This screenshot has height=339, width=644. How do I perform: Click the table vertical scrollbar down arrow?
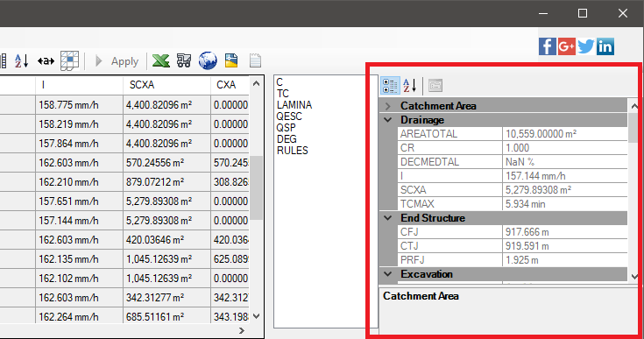(x=256, y=316)
